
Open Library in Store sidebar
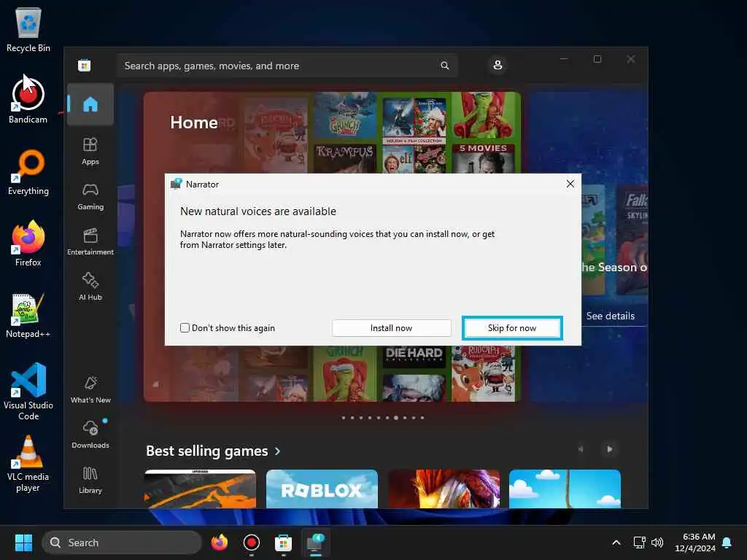[90, 480]
